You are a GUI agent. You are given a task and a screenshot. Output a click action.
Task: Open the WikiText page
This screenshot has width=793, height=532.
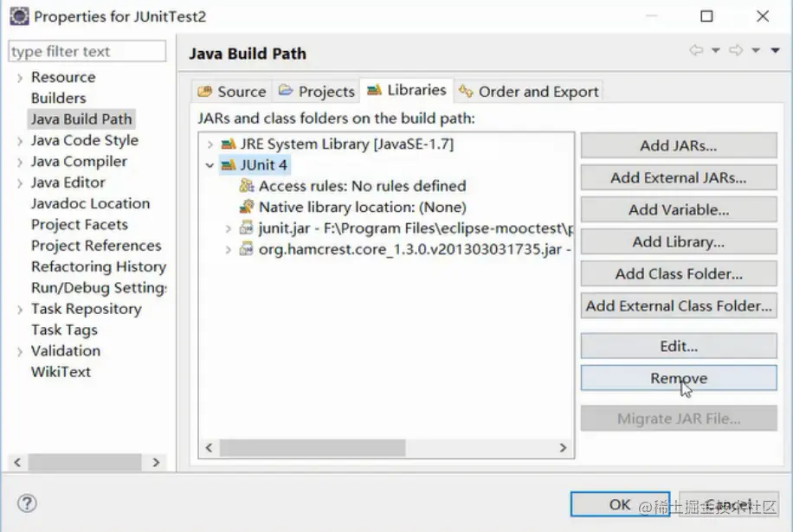[x=61, y=372]
